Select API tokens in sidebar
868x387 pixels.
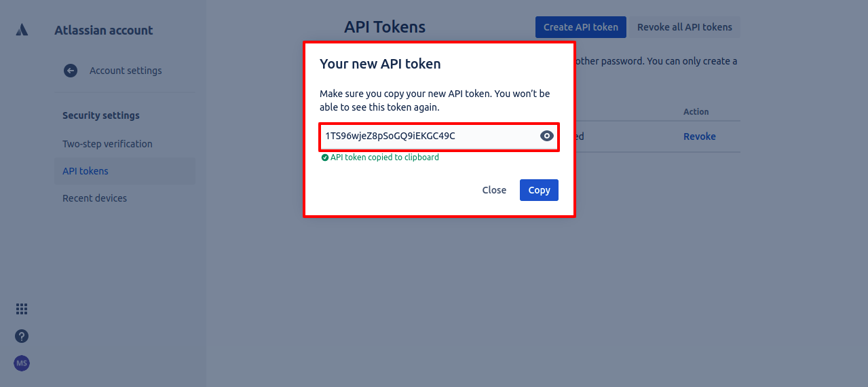point(86,171)
